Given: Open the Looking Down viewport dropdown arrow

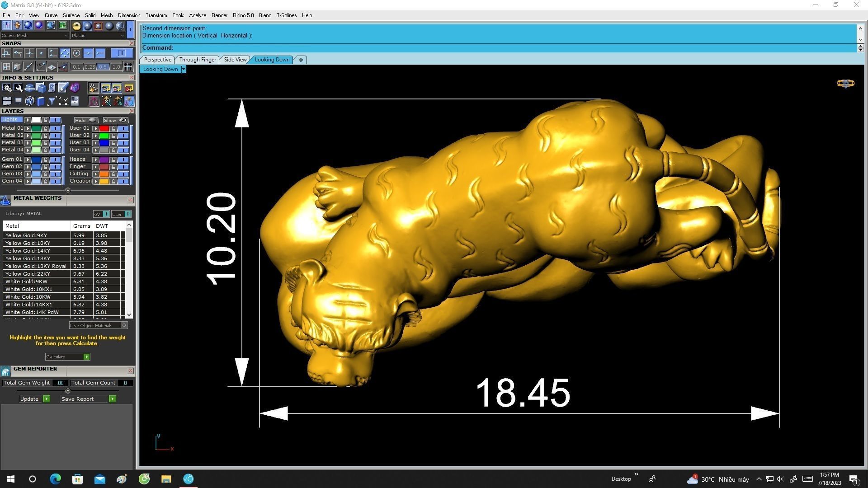Looking at the screenshot, I should 183,69.
